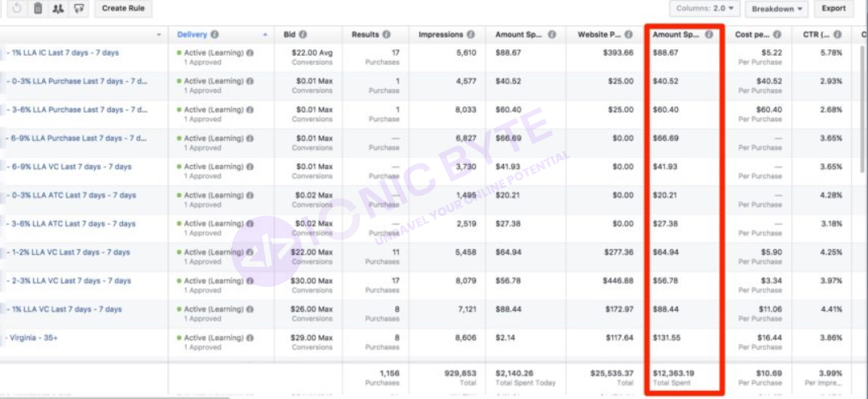Click the preview comment icon beside Create Rule
The width and height of the screenshot is (868, 399).
[x=78, y=9]
